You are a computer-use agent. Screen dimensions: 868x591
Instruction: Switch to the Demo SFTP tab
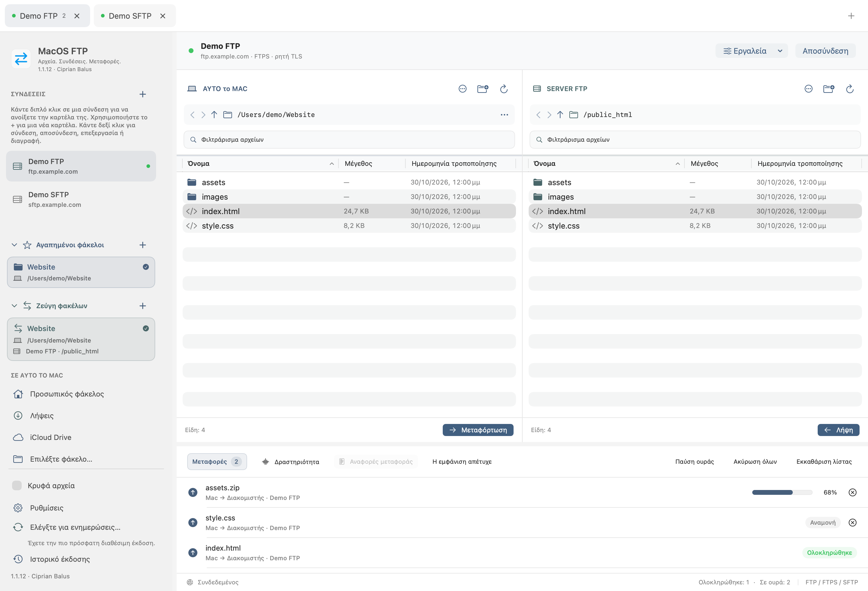[130, 16]
